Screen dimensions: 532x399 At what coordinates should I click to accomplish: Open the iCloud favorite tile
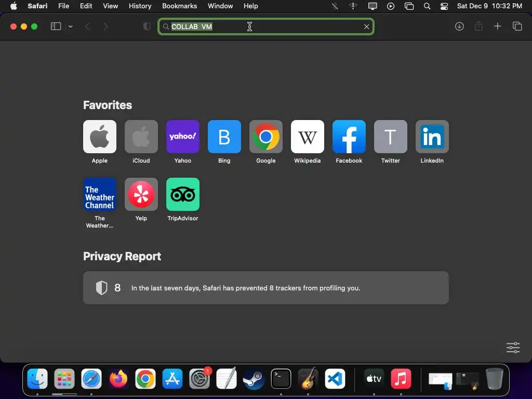point(141,137)
